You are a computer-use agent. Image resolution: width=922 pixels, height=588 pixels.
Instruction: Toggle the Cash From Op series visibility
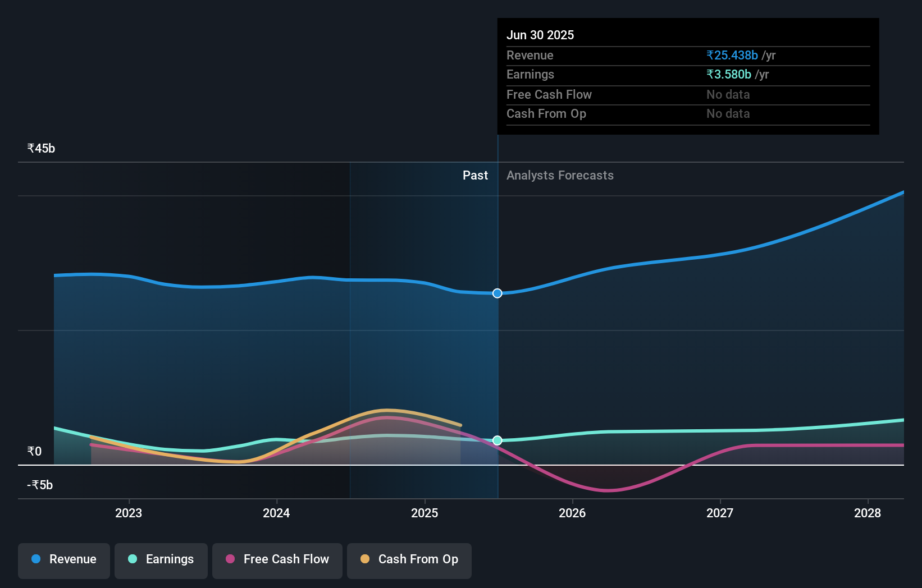[x=409, y=561]
